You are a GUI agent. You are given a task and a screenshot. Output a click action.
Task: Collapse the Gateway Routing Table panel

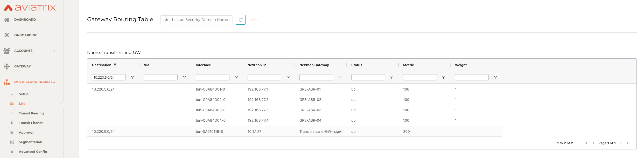(254, 20)
